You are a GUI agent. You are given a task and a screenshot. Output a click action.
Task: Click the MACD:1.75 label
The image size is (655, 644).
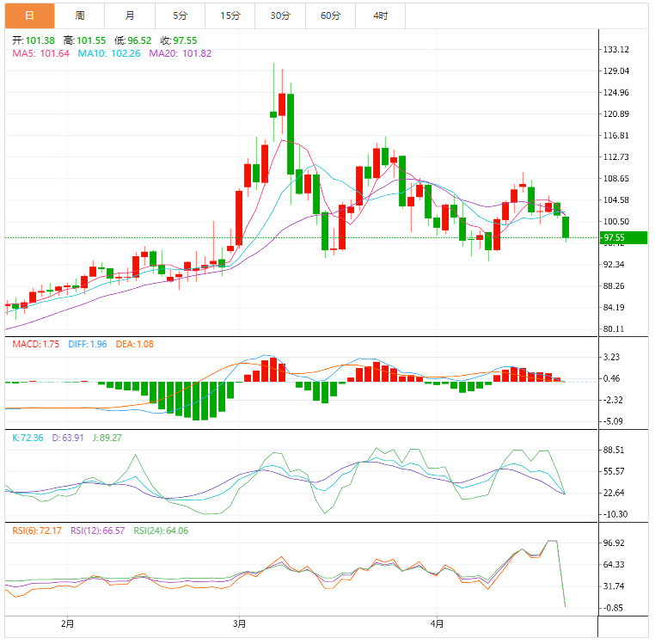35,344
